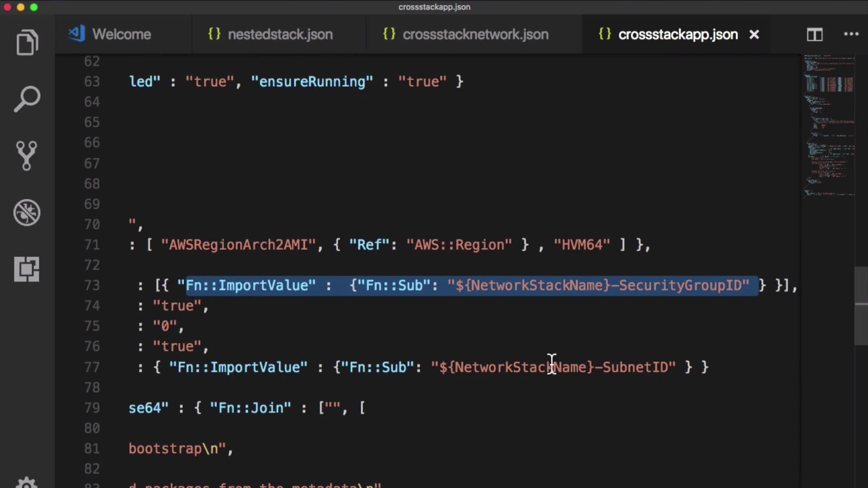Switch to the Welcome tab
Screen dimensions: 868x488
tap(121, 34)
